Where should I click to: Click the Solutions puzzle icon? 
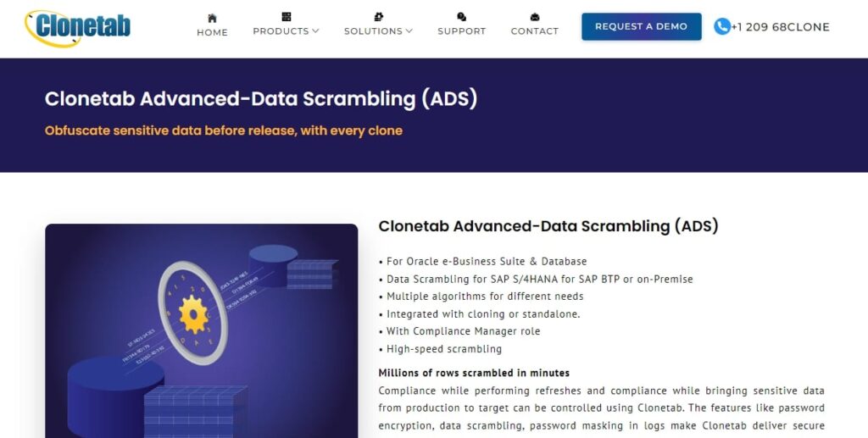pyautogui.click(x=379, y=17)
